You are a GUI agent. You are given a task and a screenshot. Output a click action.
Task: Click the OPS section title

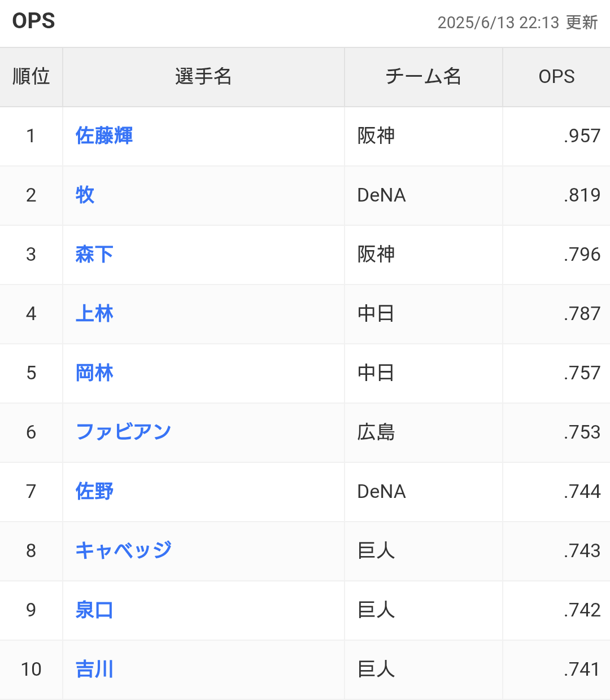point(34,21)
